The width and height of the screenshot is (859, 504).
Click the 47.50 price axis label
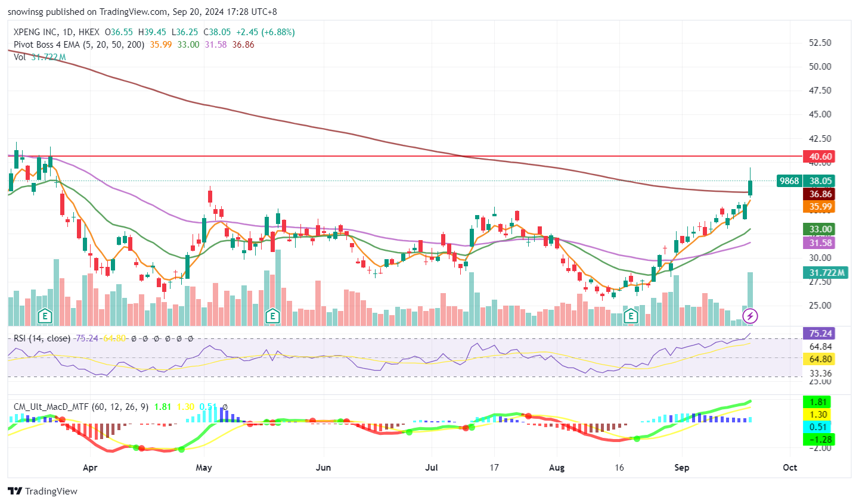click(820, 91)
